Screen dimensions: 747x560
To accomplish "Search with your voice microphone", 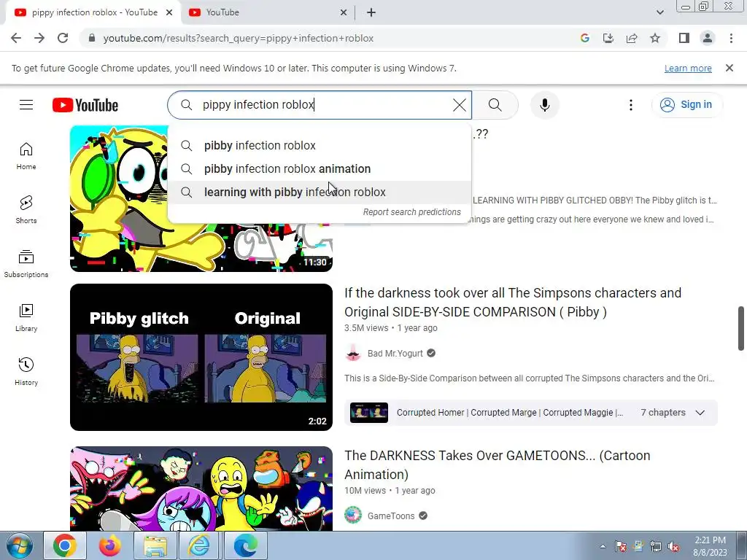I will click(x=544, y=105).
